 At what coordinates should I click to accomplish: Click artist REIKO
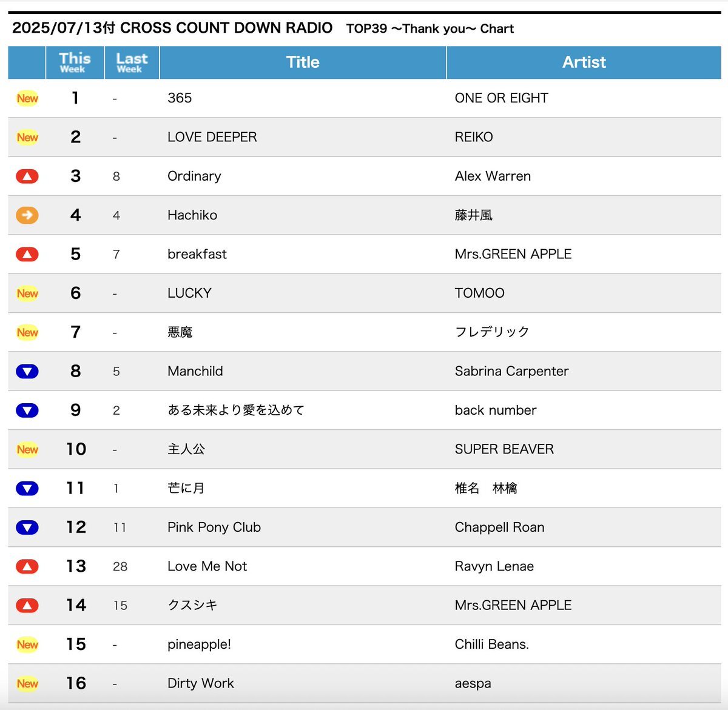coord(474,137)
